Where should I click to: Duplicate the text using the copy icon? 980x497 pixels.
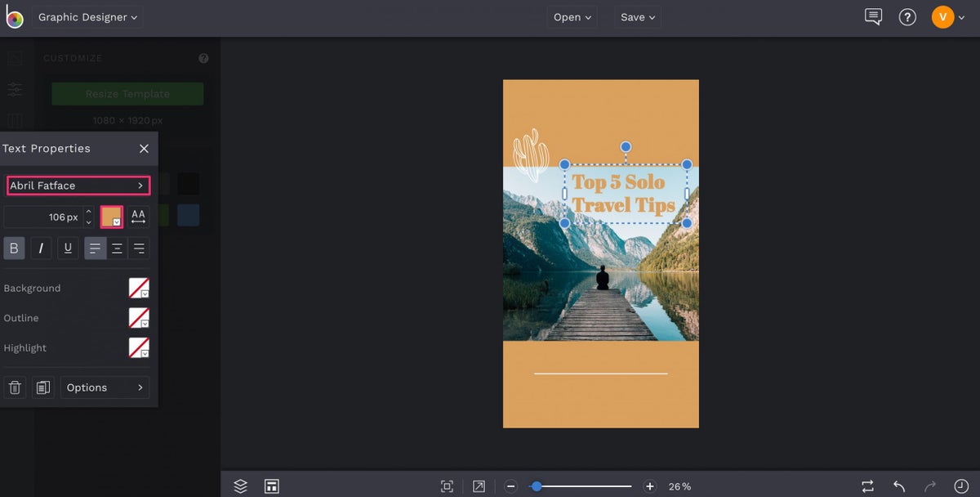[43, 387]
